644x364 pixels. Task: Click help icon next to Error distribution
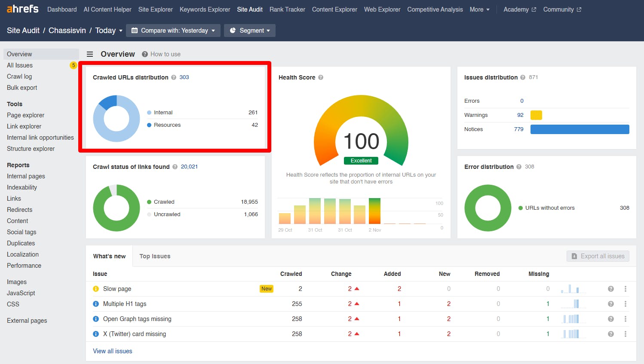coord(519,167)
